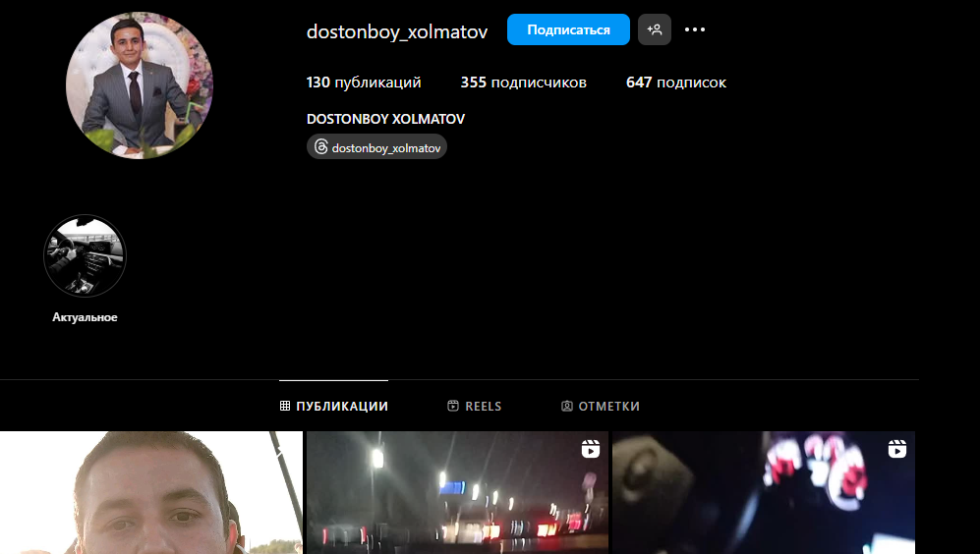This screenshot has width=980, height=554.
Task: Open the 647 подписок following list
Action: pyautogui.click(x=675, y=83)
